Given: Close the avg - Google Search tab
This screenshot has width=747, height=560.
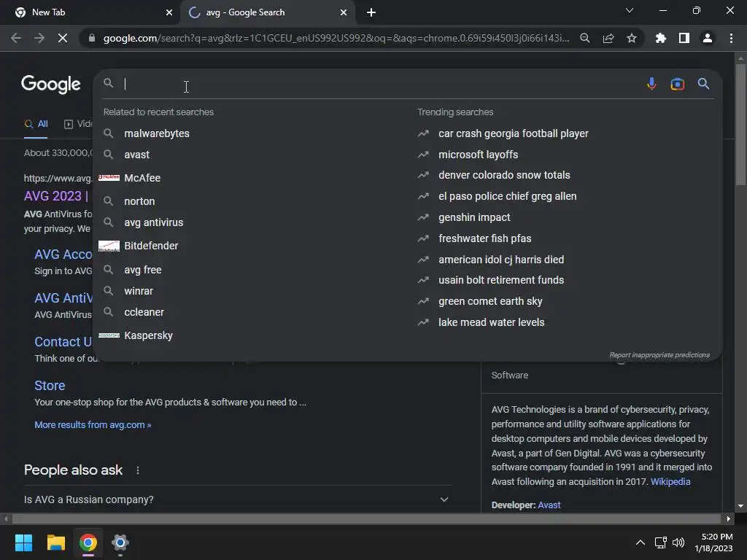Looking at the screenshot, I should tap(344, 12).
